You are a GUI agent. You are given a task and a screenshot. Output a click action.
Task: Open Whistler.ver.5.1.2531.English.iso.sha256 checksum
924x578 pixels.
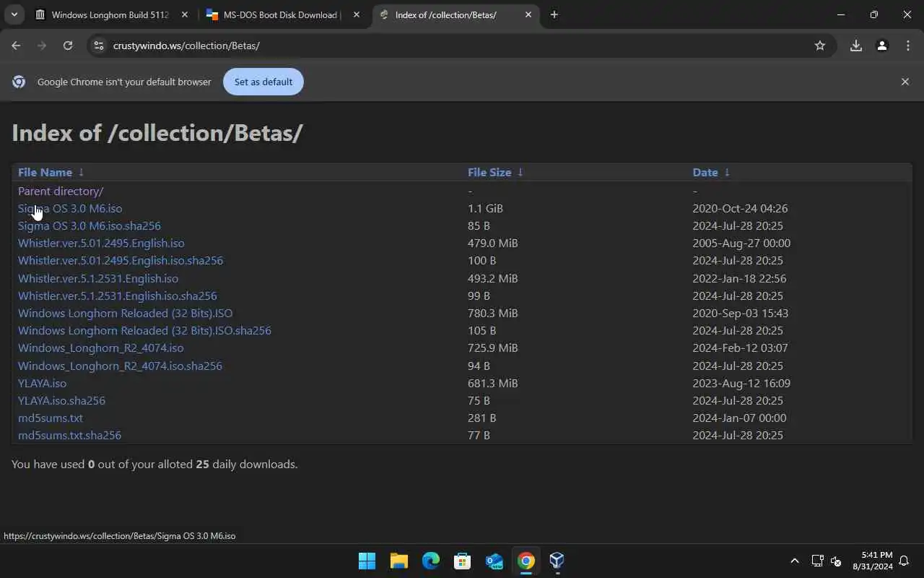pos(118,296)
